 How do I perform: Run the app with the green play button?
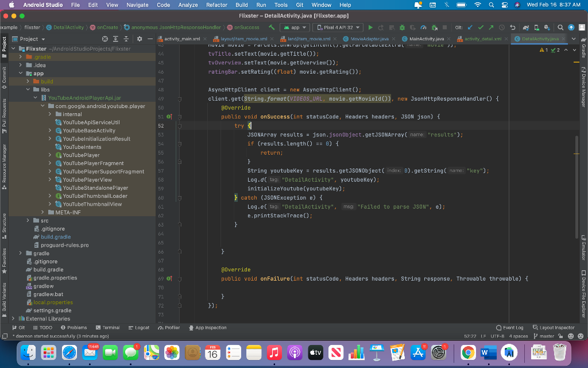370,28
